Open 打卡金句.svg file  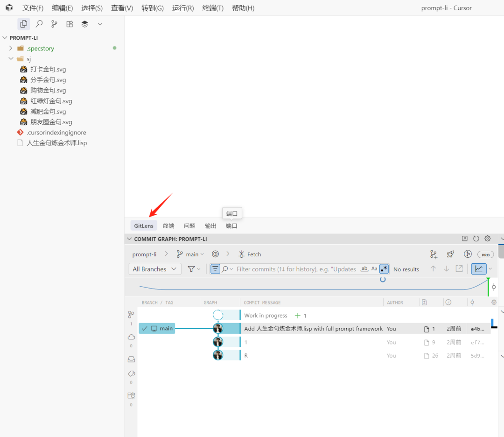click(x=48, y=69)
